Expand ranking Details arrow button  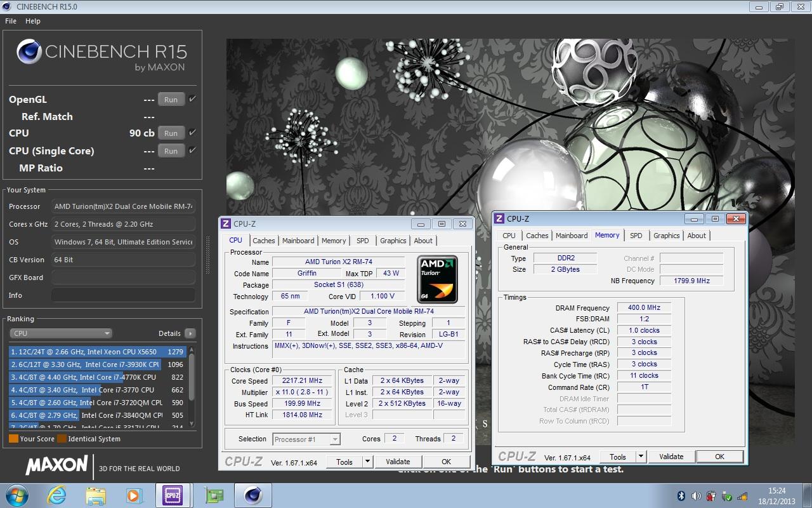point(190,333)
